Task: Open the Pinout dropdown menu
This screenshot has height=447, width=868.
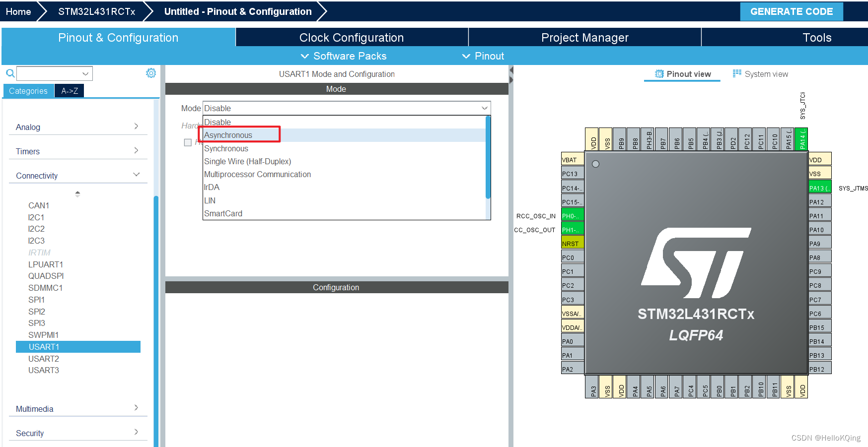Action: click(483, 56)
